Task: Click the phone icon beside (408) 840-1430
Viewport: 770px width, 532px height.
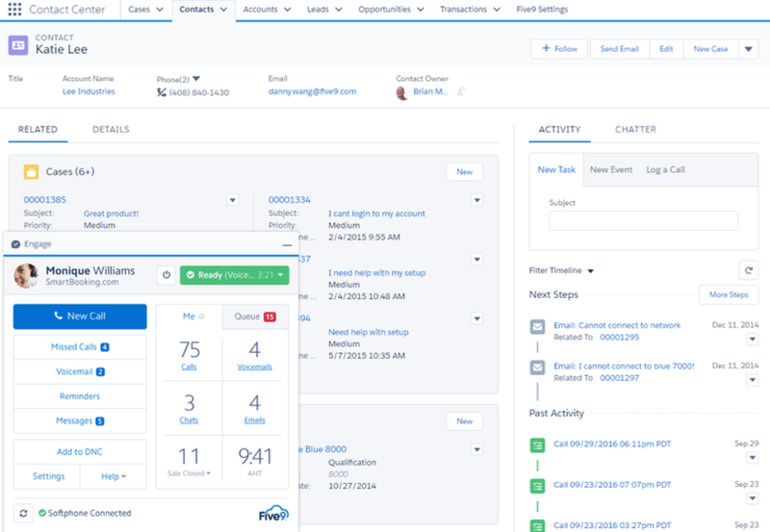Action: (162, 92)
